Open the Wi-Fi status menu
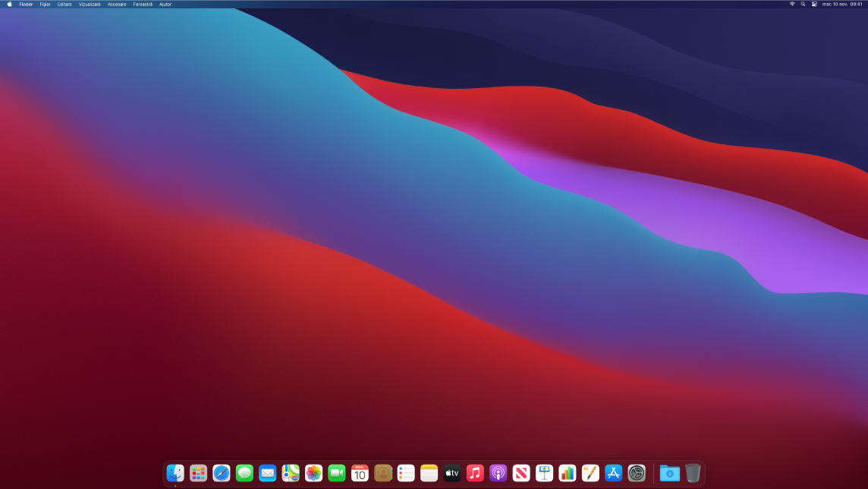This screenshot has width=868, height=489. coord(791,4)
